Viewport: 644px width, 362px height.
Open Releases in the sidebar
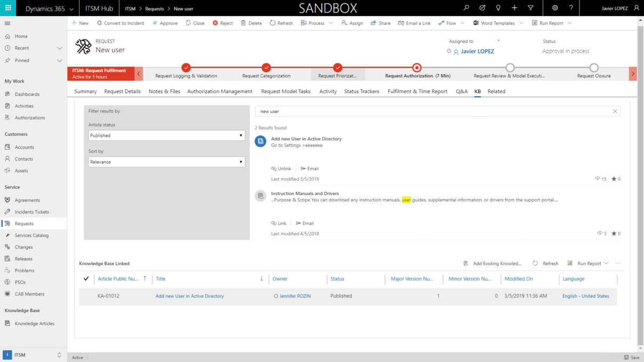(23, 259)
